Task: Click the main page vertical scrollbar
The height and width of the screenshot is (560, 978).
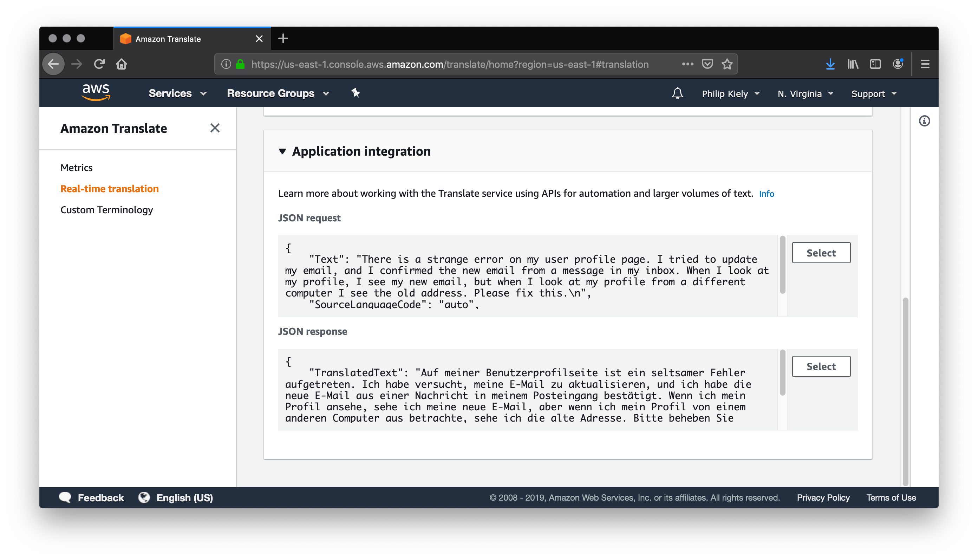Action: click(905, 391)
